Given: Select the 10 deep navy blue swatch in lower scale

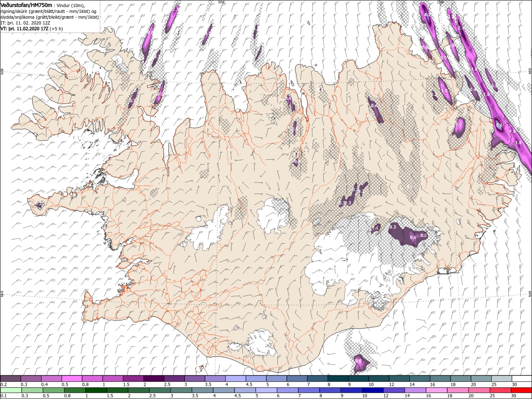Looking at the screenshot, I should pos(372,390).
